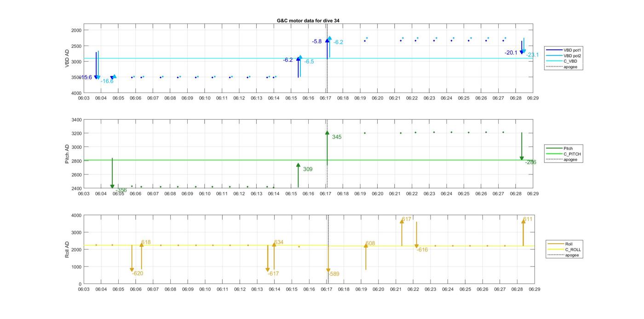
Task: Click the dark blue '-5.8' data label
Action: tap(317, 41)
